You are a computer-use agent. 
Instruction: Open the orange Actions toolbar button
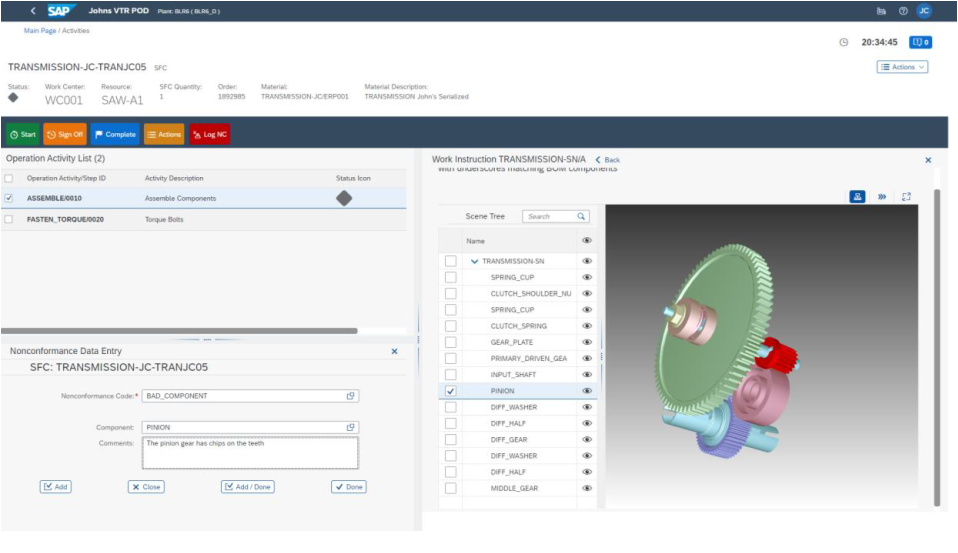[x=164, y=134]
